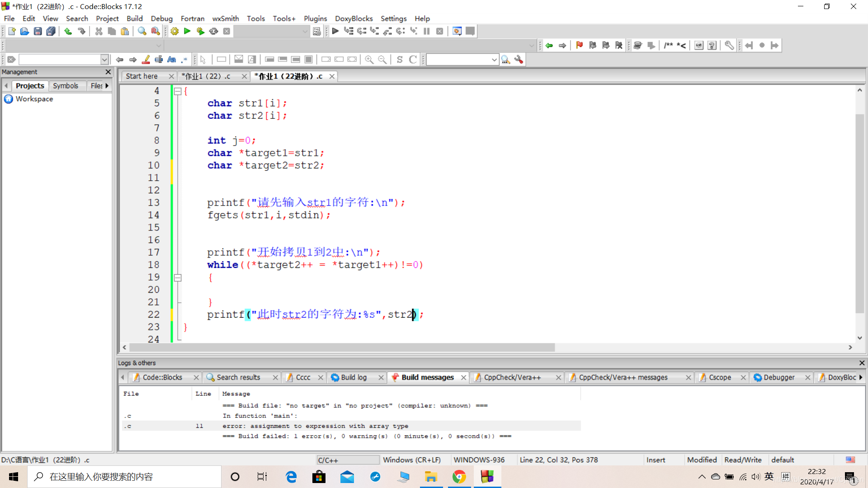Close the Management panel
Image resolution: width=868 pixels, height=488 pixels.
click(108, 72)
